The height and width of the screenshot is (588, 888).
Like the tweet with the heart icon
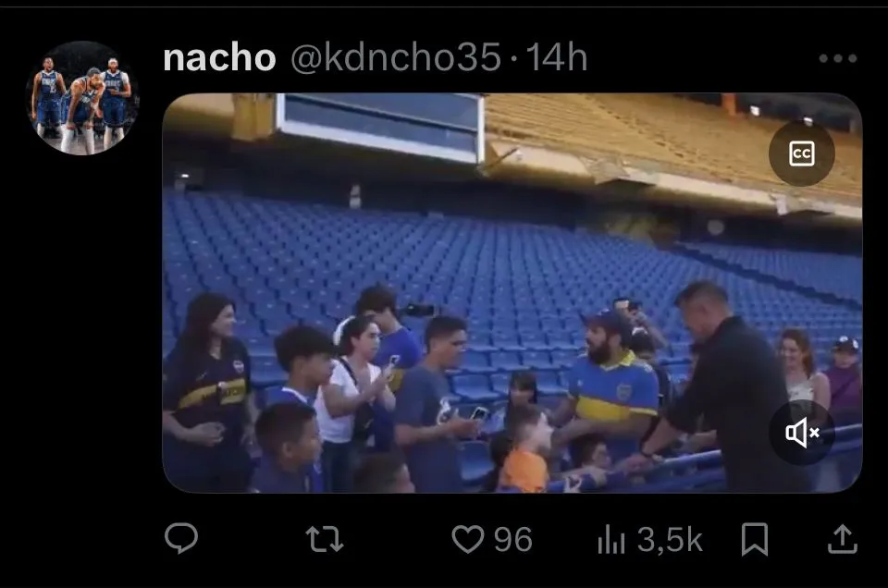click(468, 539)
